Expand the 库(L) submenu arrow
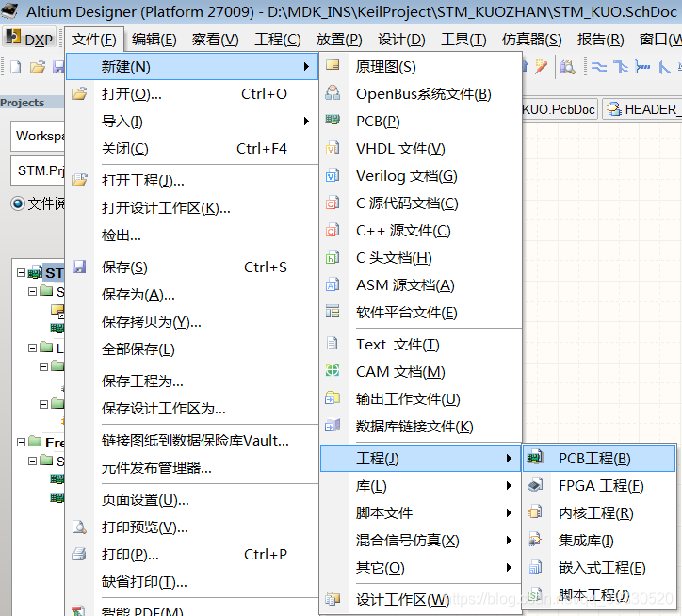Viewport: 682px width, 616px height. pos(509,485)
